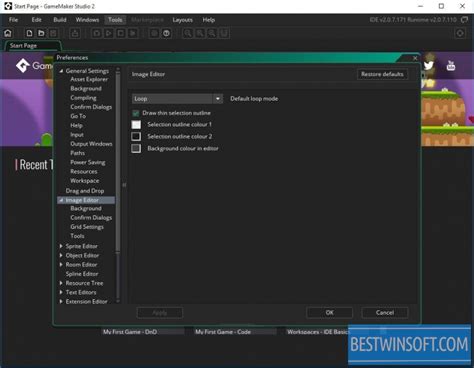Expand the Object Editor tree node

coord(61,255)
